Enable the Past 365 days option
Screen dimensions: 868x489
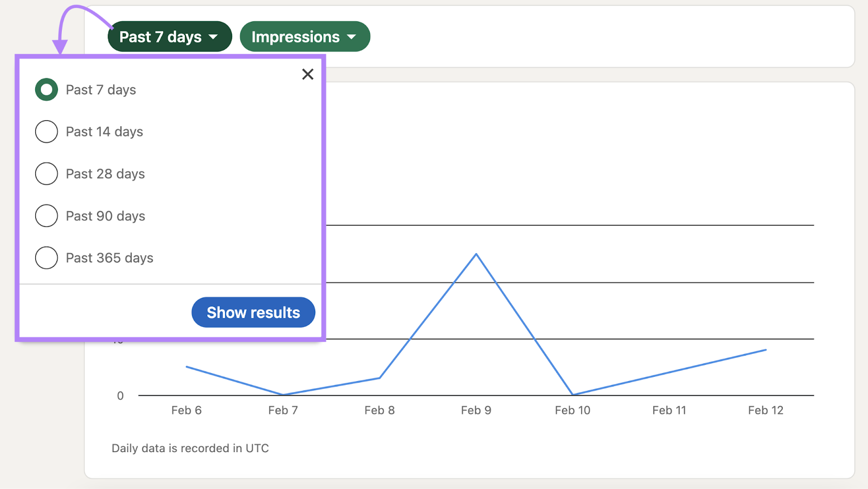pos(46,258)
